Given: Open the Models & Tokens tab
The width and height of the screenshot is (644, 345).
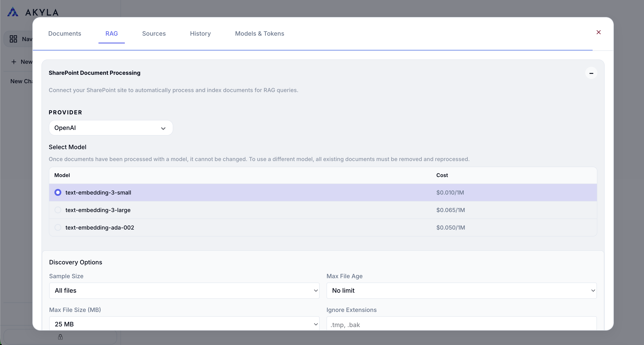Looking at the screenshot, I should pos(260,34).
